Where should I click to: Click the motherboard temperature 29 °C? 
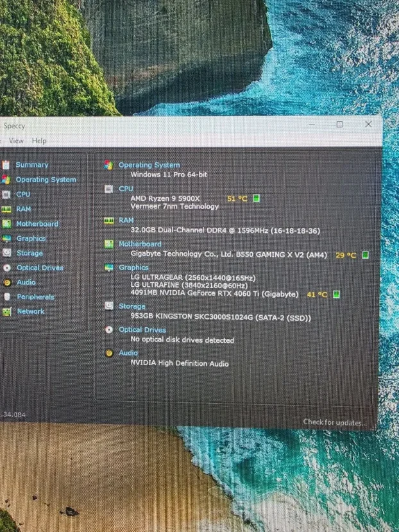346,255
